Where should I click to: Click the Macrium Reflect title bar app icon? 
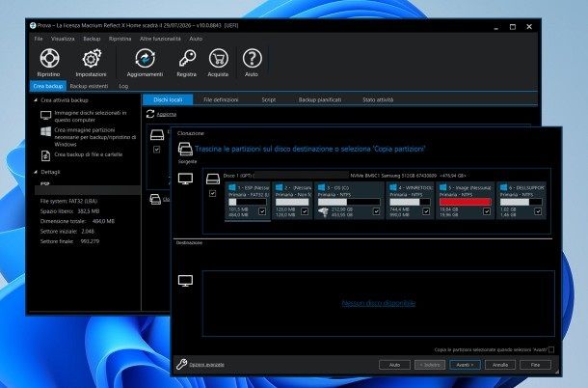tap(33, 25)
